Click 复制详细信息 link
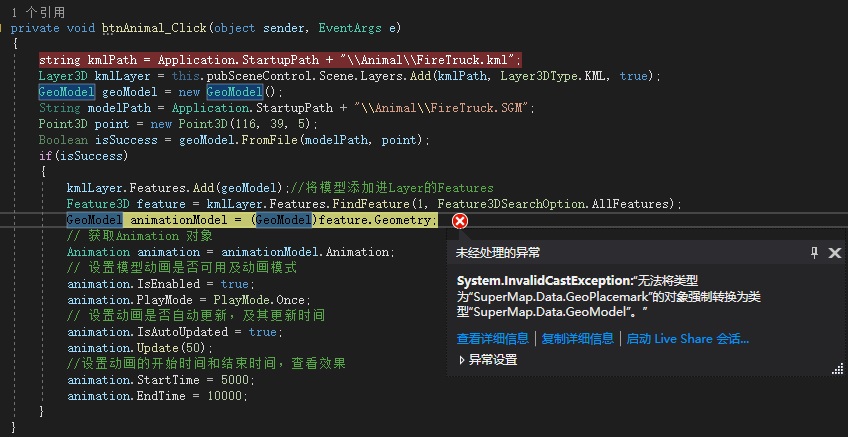The height and width of the screenshot is (437, 848). (x=578, y=339)
